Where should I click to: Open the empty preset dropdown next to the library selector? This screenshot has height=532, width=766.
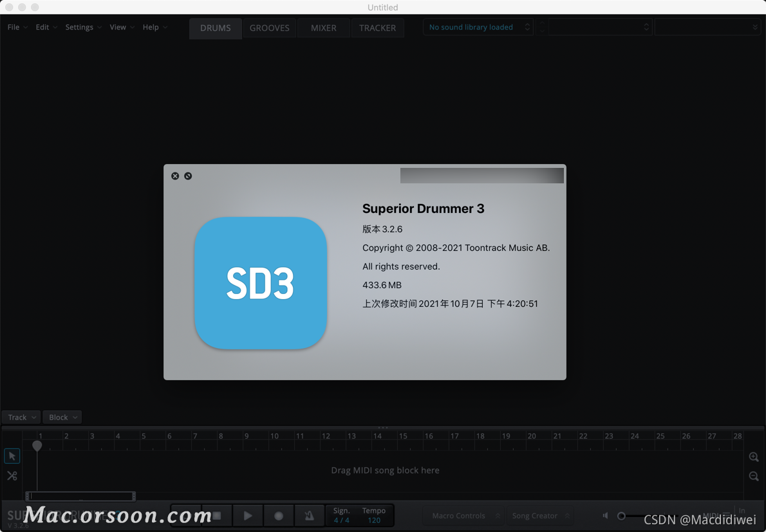601,27
